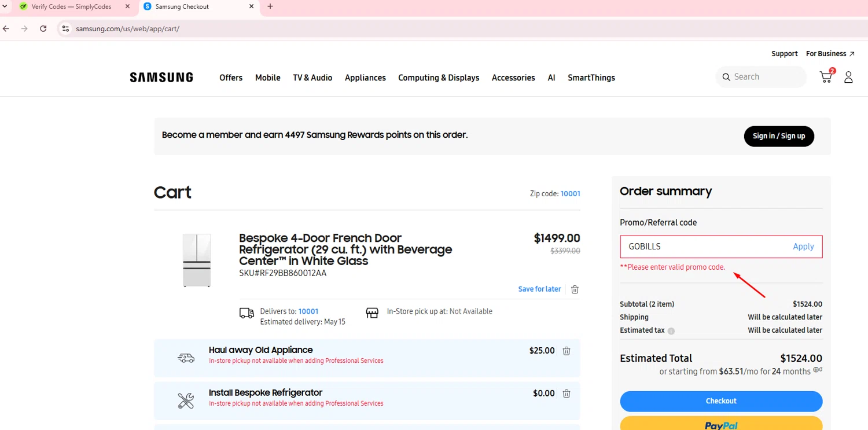Click the crossed-out $3399.00 price
The height and width of the screenshot is (430, 868).
pos(565,251)
